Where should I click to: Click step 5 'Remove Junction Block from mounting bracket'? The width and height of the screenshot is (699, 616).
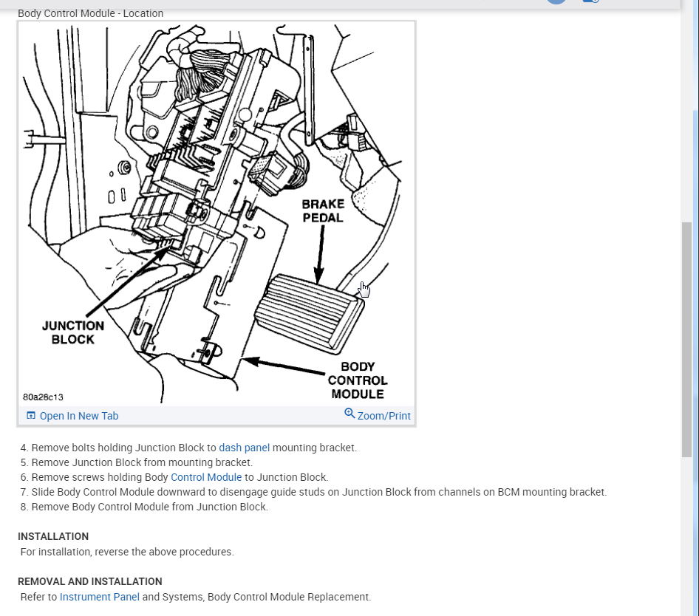(137, 462)
